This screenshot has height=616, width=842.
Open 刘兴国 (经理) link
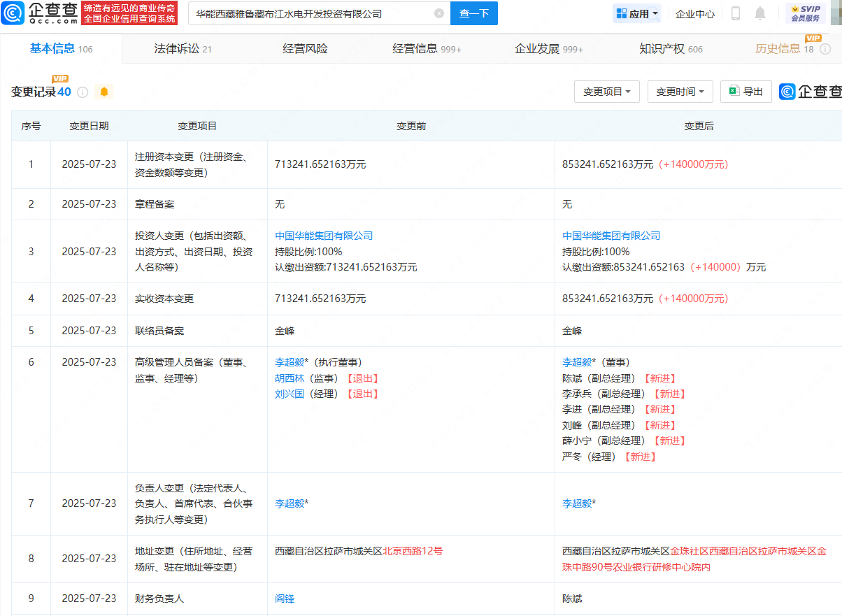point(290,394)
